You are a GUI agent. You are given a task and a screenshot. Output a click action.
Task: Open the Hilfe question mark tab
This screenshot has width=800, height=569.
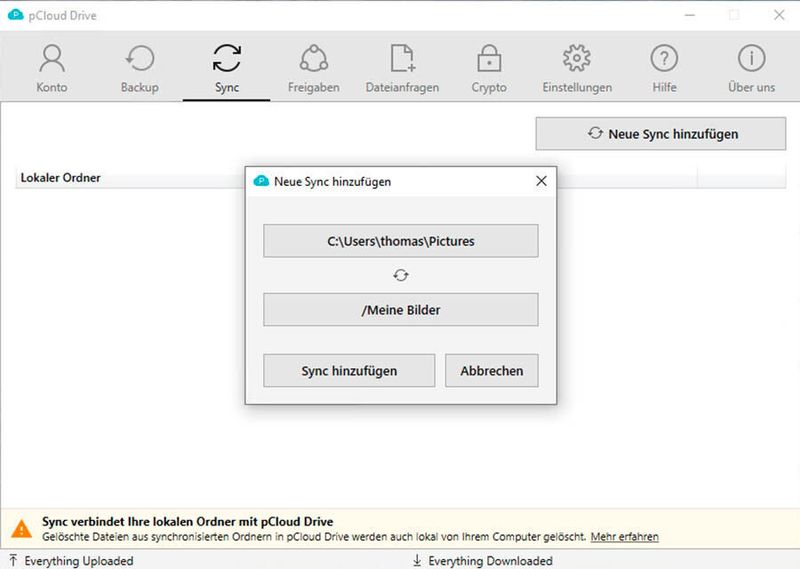point(664,68)
